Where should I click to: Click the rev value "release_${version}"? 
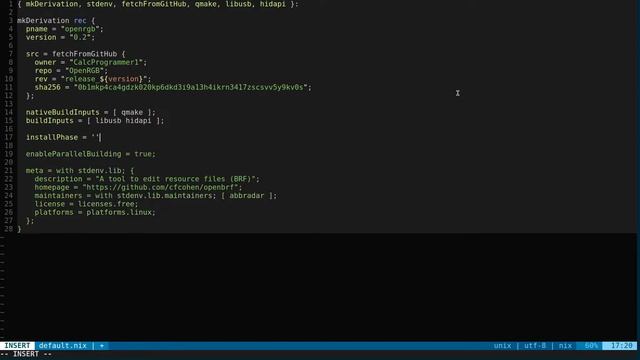pyautogui.click(x=104, y=79)
